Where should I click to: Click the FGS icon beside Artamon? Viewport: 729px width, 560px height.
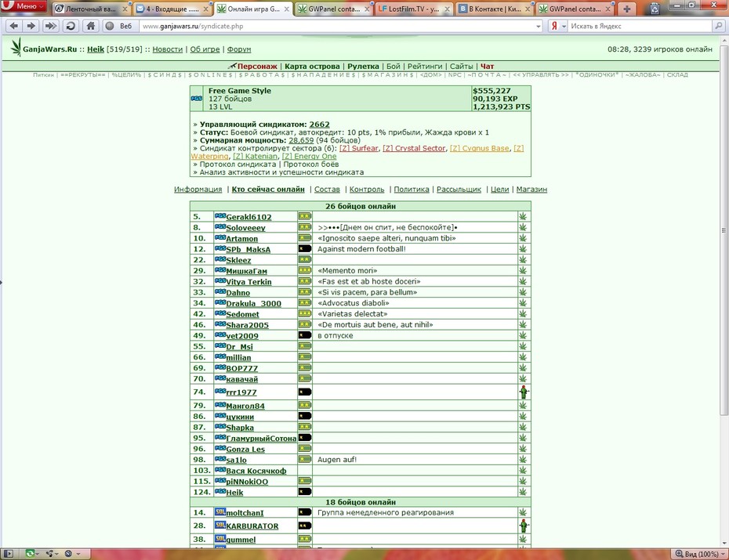point(220,238)
